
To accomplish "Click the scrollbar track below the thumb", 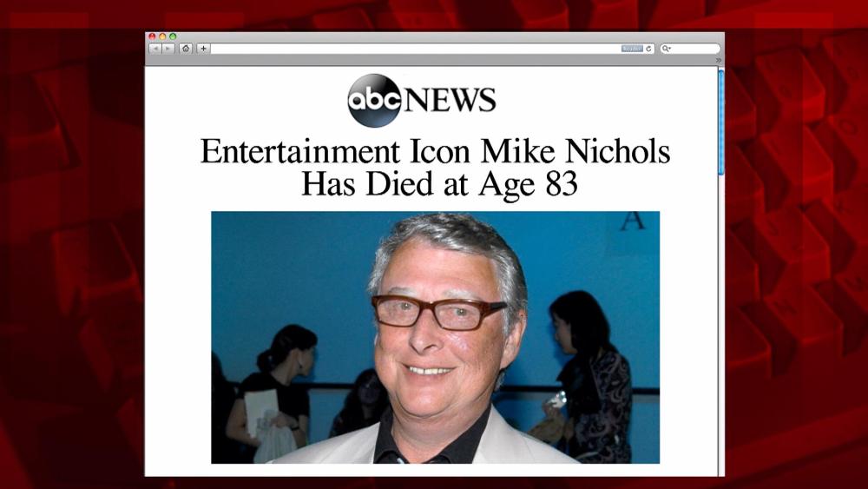I will coord(720,326).
